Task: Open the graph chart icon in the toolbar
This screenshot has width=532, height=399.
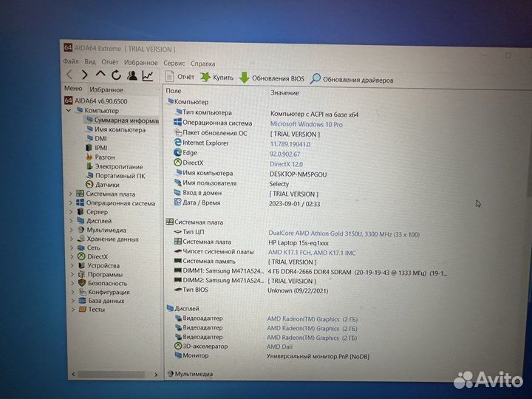Action: click(148, 75)
